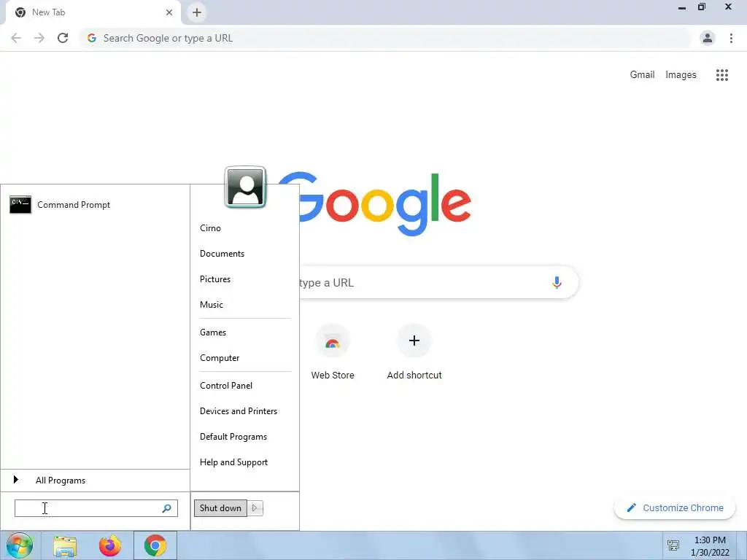
Task: Restore down the Chrome window
Action: pyautogui.click(x=702, y=7)
